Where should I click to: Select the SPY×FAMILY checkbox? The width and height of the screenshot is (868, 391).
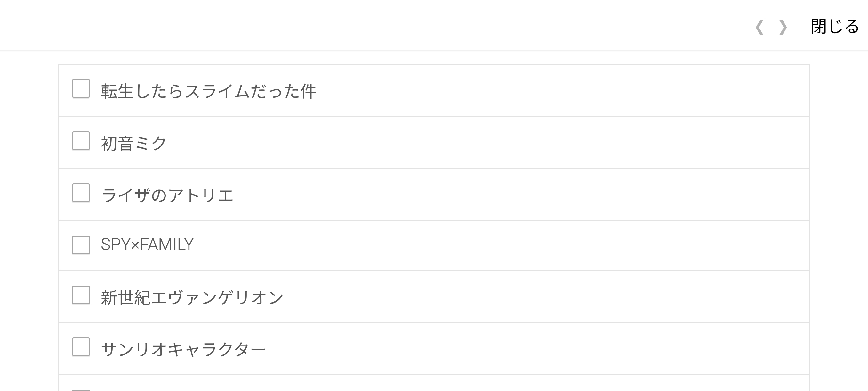[x=81, y=245]
